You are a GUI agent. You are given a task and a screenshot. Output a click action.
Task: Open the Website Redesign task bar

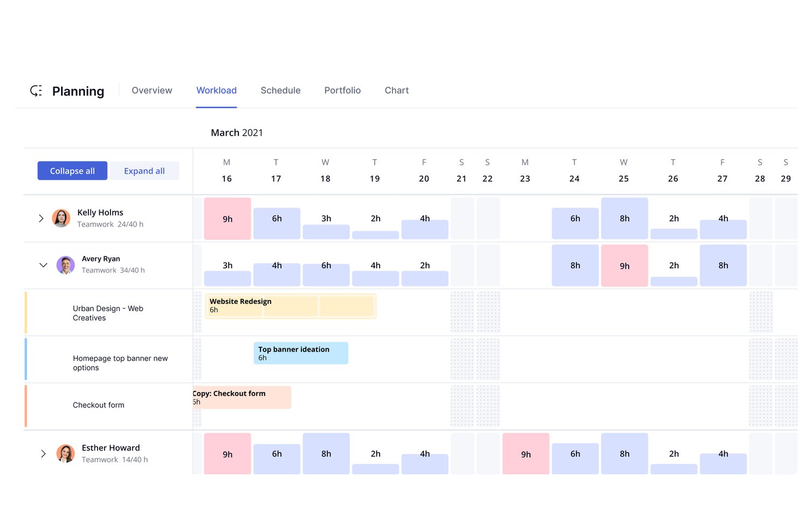point(291,306)
